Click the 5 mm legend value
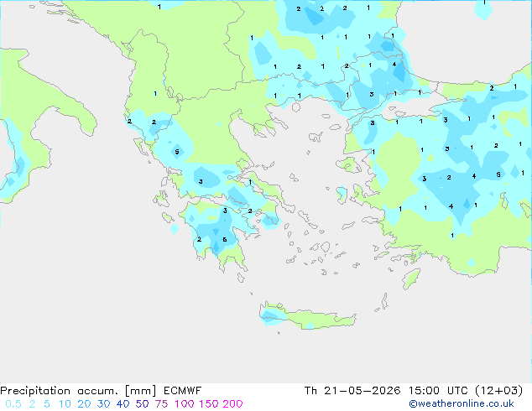 (x=47, y=404)
